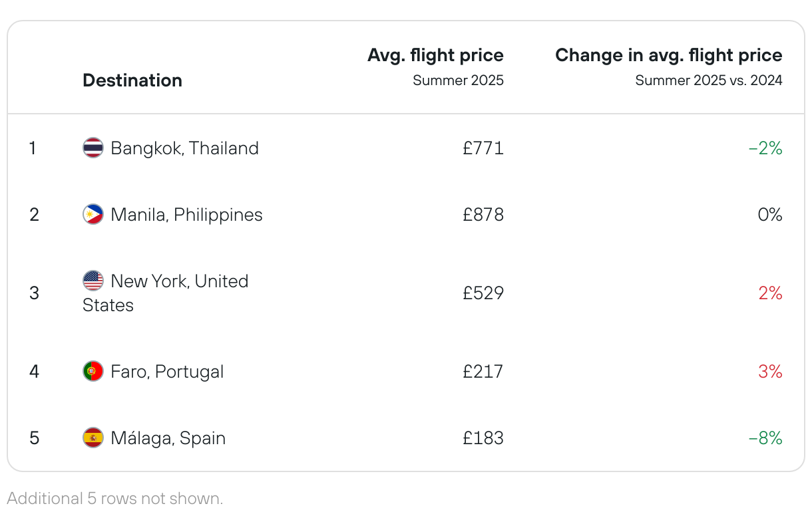This screenshot has height=516, width=812.
Task: Sort by Avg. flight price header
Action: pyautogui.click(x=435, y=55)
